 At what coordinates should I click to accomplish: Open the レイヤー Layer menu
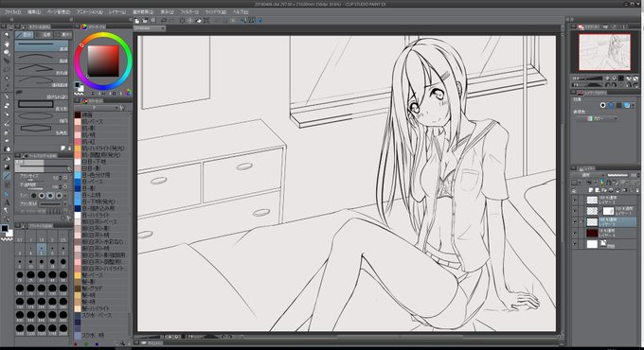[x=117, y=12]
